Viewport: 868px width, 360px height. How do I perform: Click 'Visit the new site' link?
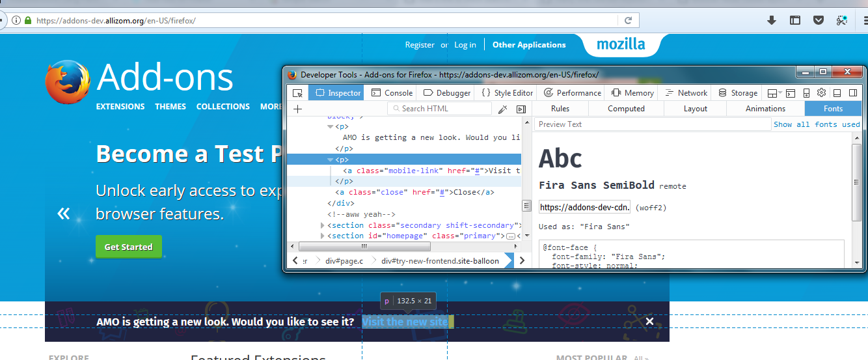tap(405, 322)
